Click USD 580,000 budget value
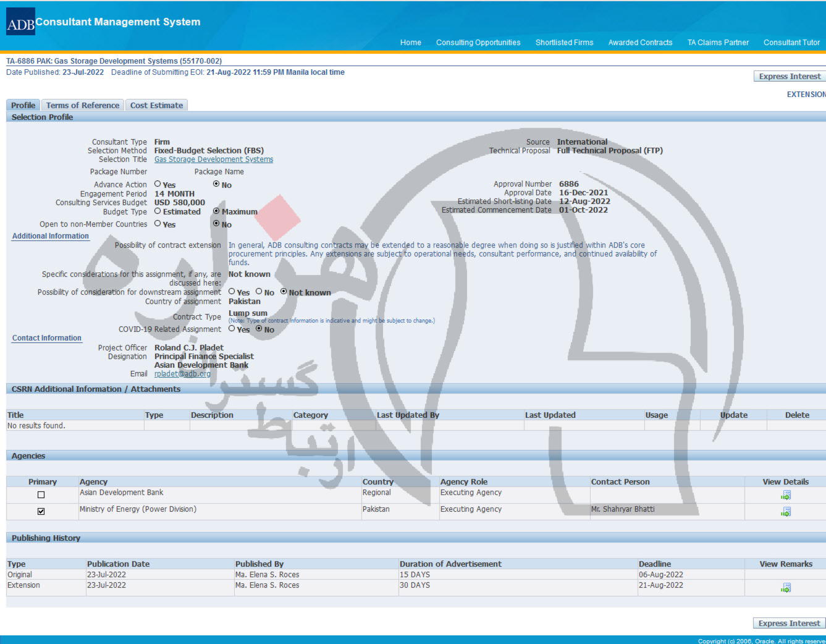This screenshot has width=826, height=644. coord(180,203)
